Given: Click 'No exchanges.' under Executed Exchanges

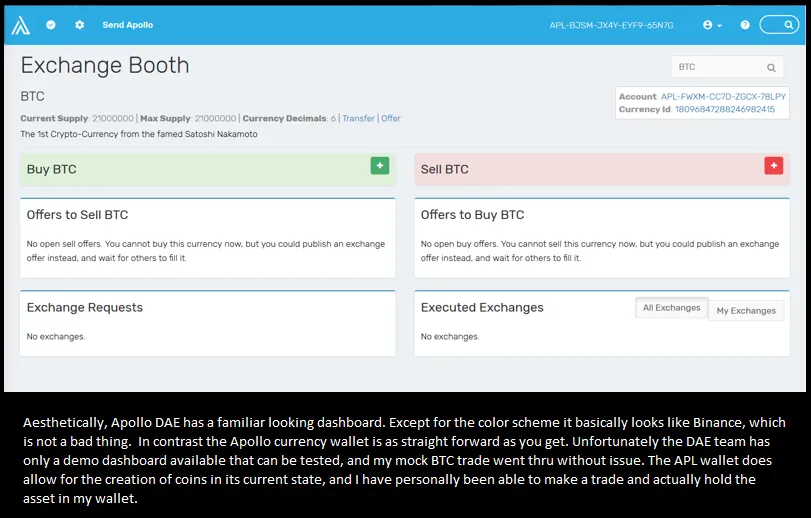Looking at the screenshot, I should tap(450, 337).
